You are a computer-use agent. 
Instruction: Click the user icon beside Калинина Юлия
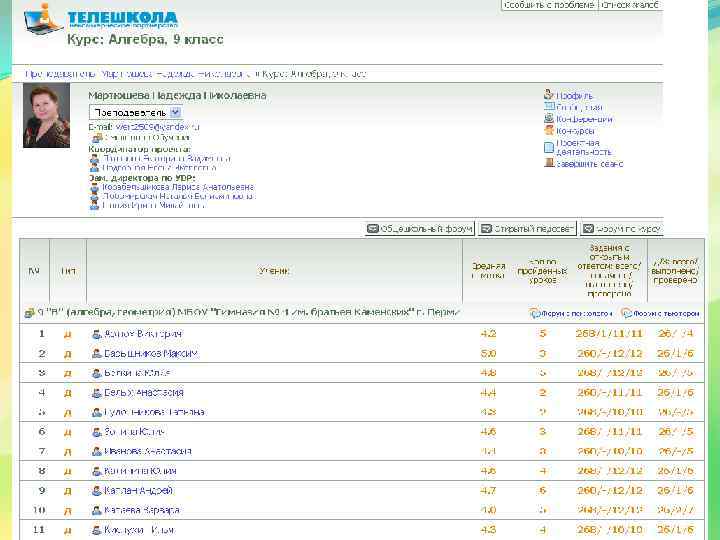(x=96, y=471)
